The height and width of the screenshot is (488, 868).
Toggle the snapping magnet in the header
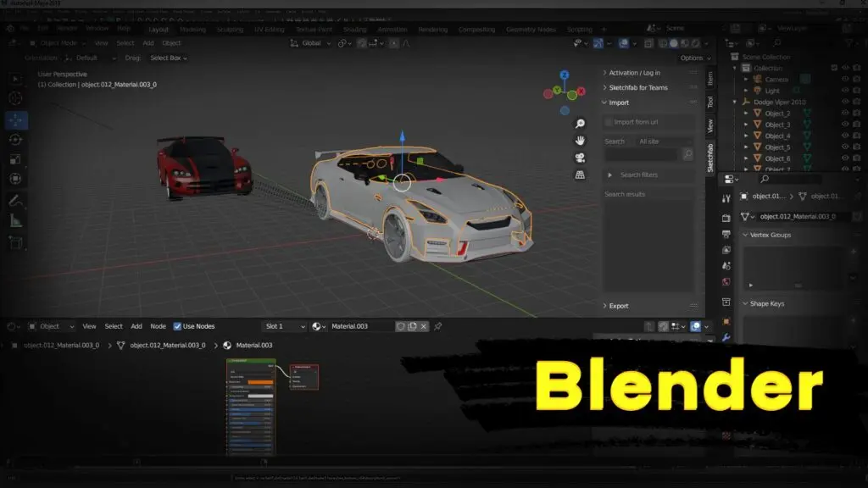tap(361, 43)
